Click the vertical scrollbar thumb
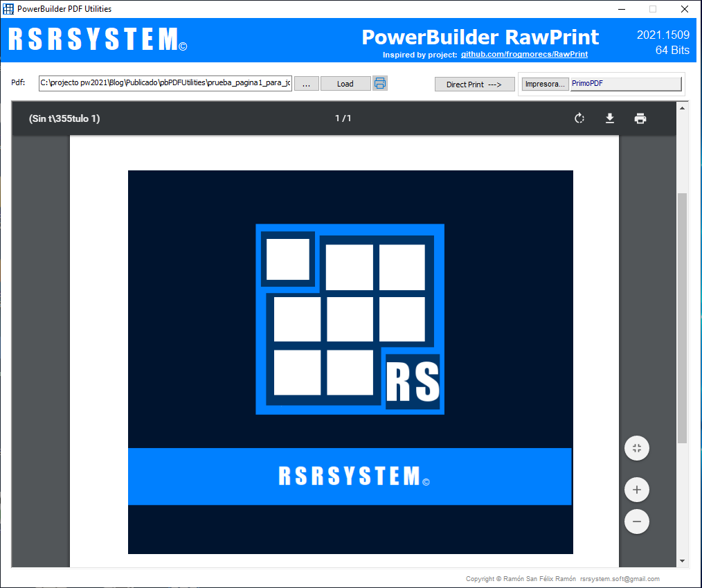The width and height of the screenshot is (702, 588). pos(682,318)
